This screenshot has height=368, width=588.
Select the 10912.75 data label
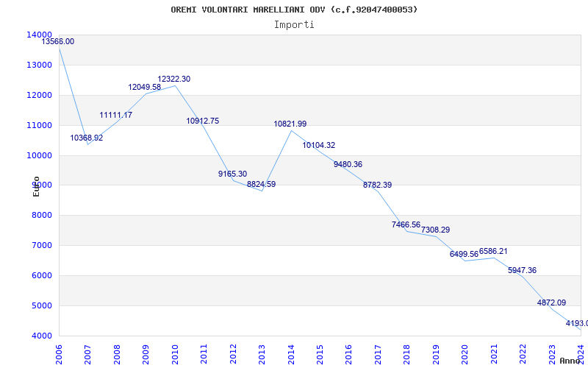click(x=203, y=121)
